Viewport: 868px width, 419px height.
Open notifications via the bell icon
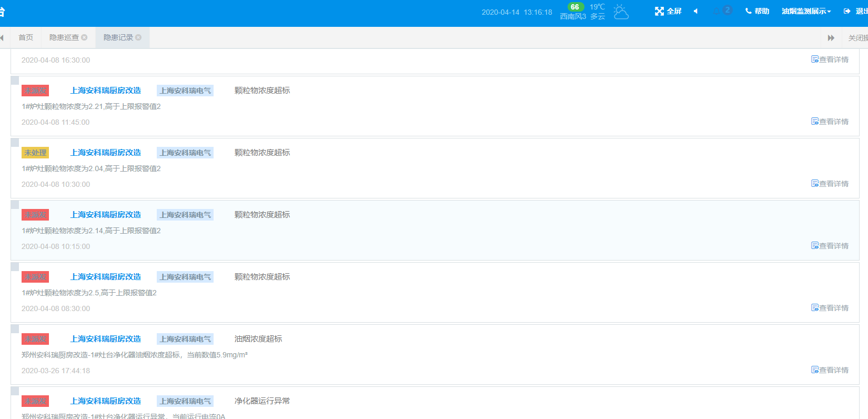(x=716, y=11)
